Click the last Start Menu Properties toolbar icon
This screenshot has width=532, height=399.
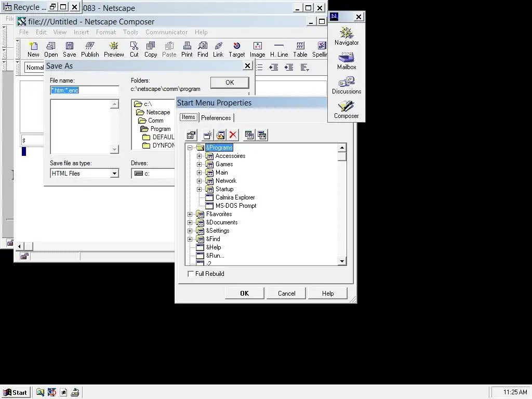pyautogui.click(x=262, y=135)
